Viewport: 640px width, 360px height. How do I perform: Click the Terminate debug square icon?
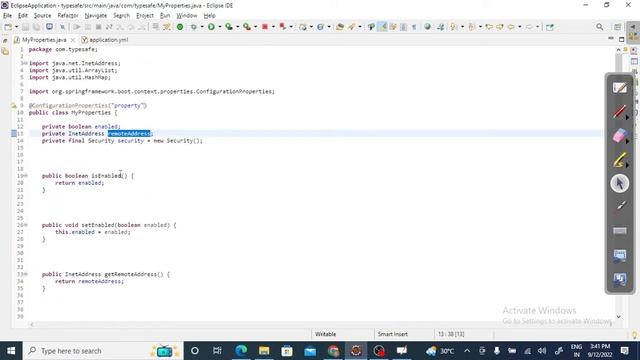pos(98,27)
